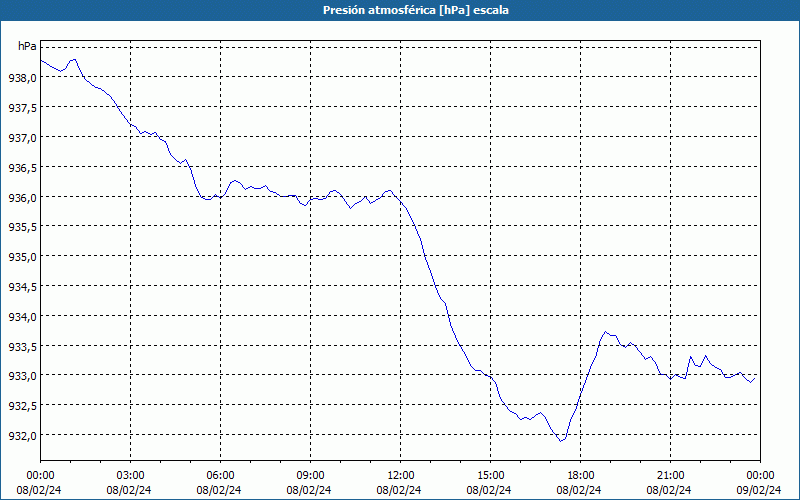Viewport: 800px width, 500px height.
Task: Click the pressure curve peak near 18:50
Action: pyautogui.click(x=606, y=332)
